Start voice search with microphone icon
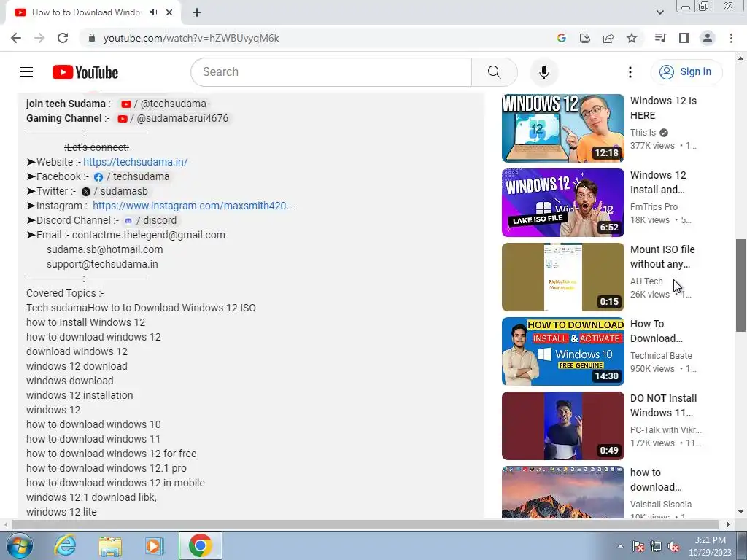The width and height of the screenshot is (747, 560). [x=543, y=72]
